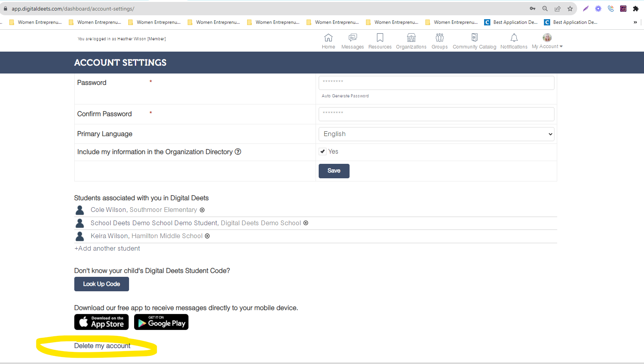The width and height of the screenshot is (644, 364).
Task: Click the Delete my account link
Action: click(x=102, y=346)
